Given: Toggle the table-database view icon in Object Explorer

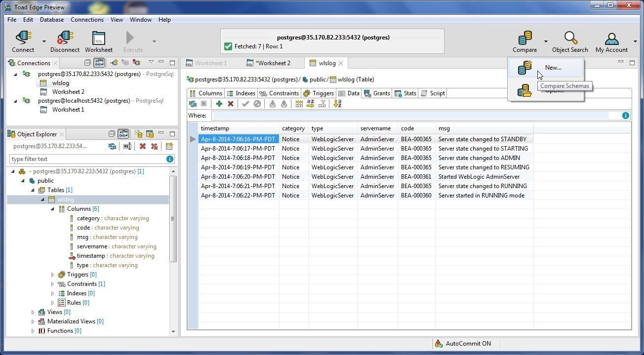Looking at the screenshot, I should click(x=150, y=134).
